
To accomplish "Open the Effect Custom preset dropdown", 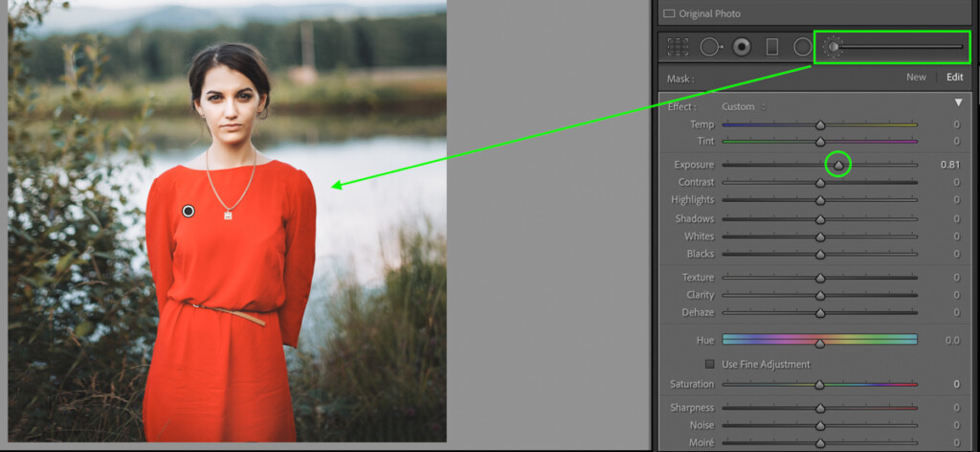I will 743,107.
